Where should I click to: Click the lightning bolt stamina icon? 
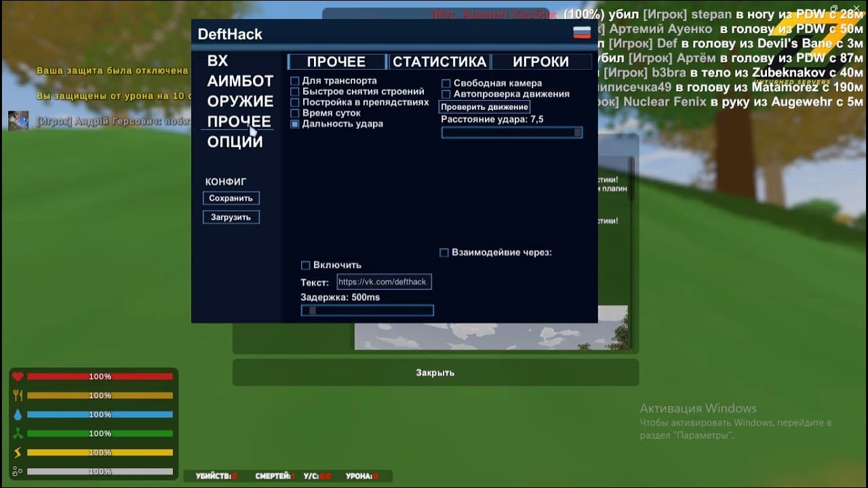18,452
